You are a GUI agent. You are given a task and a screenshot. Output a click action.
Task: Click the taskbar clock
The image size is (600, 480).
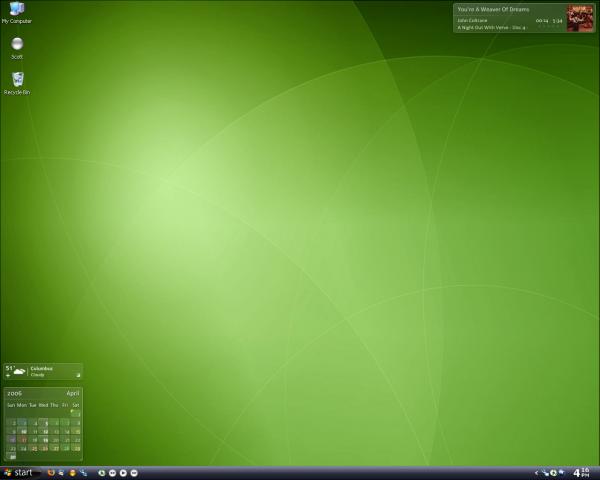pos(581,472)
